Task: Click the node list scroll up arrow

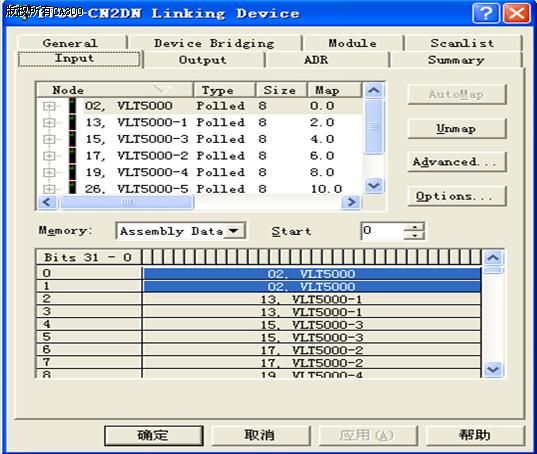Action: point(374,90)
